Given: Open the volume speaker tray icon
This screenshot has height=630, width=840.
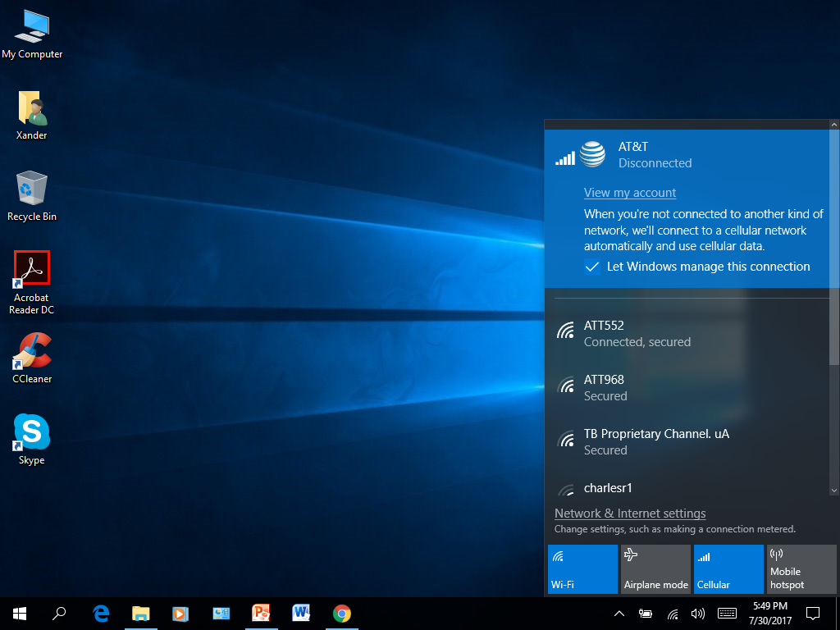Looking at the screenshot, I should 697,614.
